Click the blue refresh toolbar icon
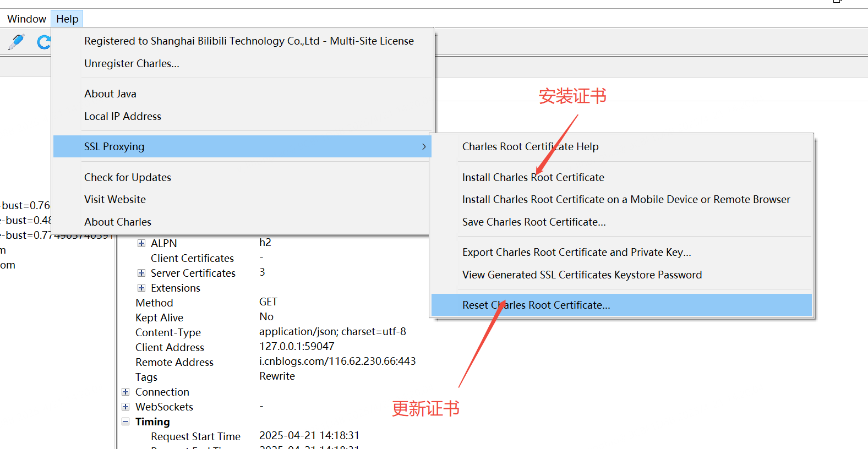The width and height of the screenshot is (868, 449). [x=43, y=42]
